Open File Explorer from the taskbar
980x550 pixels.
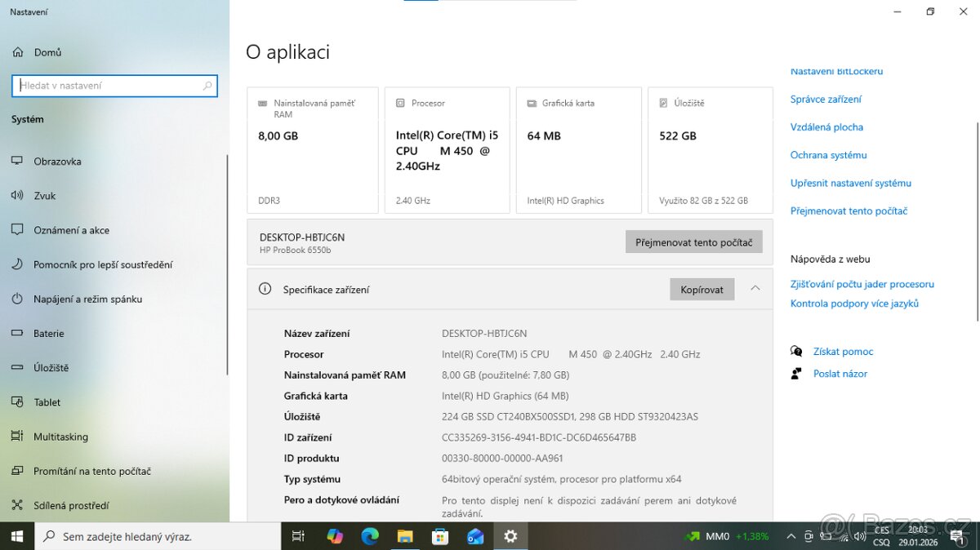coord(405,536)
